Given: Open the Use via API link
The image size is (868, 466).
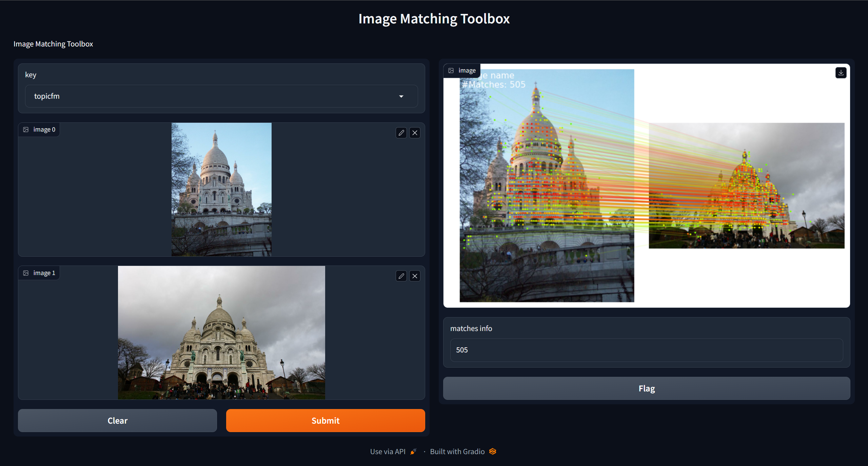Looking at the screenshot, I should tap(388, 451).
